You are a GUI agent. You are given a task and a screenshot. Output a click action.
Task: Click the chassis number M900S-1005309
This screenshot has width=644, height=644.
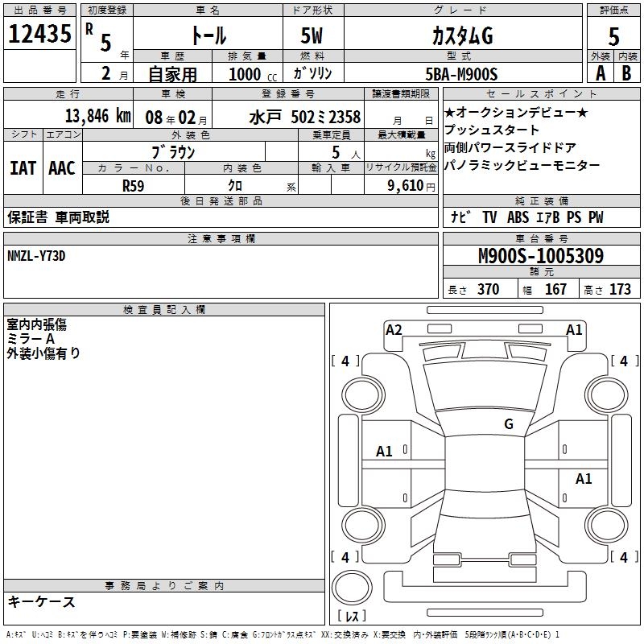541,256
